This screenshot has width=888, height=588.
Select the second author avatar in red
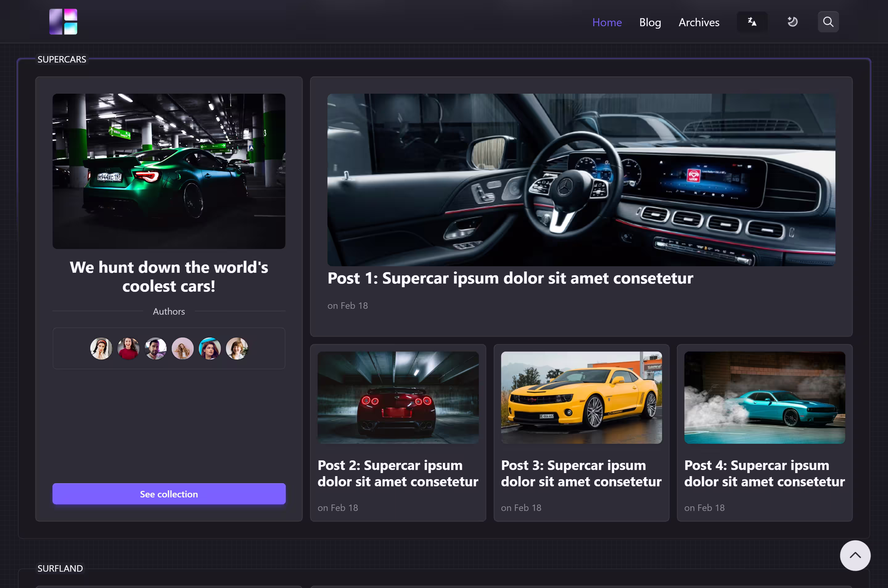click(x=128, y=348)
